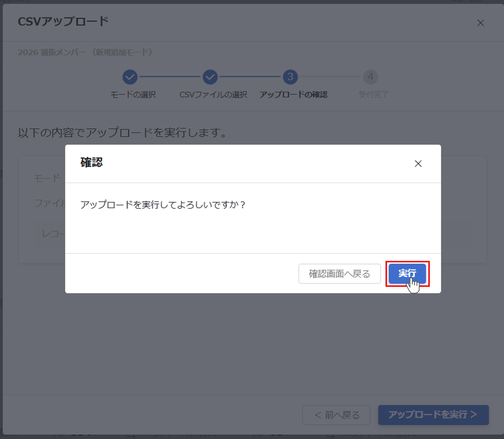Click the アップロードを実行してよろしいですか message text
The image size is (504, 439).
(x=163, y=205)
